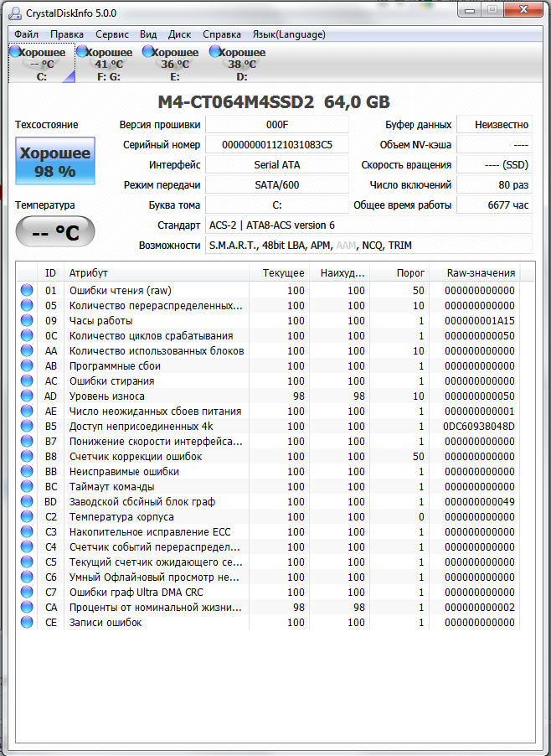Screen dimensions: 551x756
Task: Click attribute name Заводской сбойный блок граф
Action: (x=142, y=501)
